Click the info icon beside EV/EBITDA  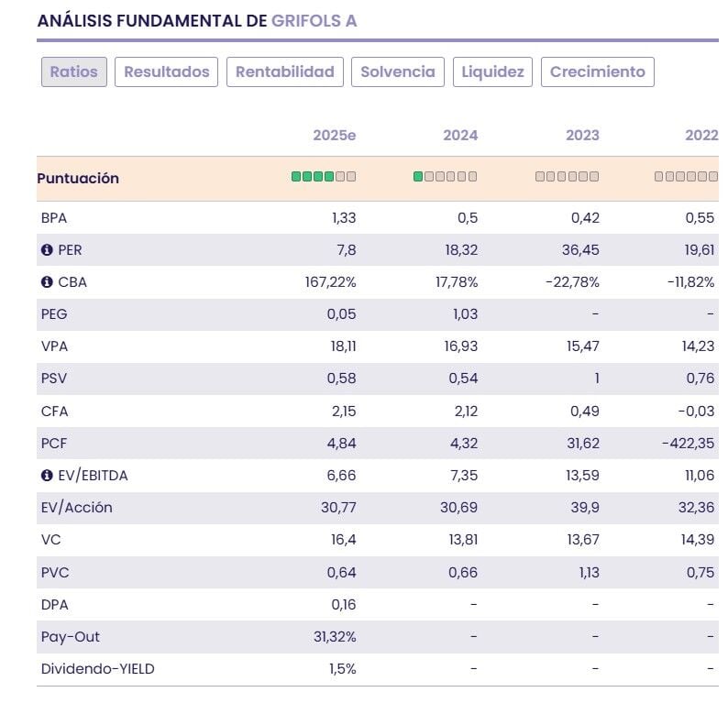click(47, 475)
